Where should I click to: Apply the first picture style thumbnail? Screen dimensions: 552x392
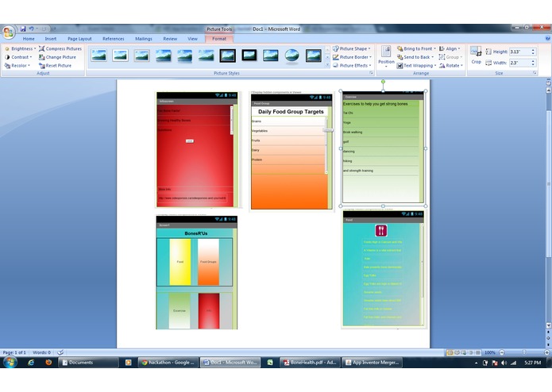tap(98, 56)
